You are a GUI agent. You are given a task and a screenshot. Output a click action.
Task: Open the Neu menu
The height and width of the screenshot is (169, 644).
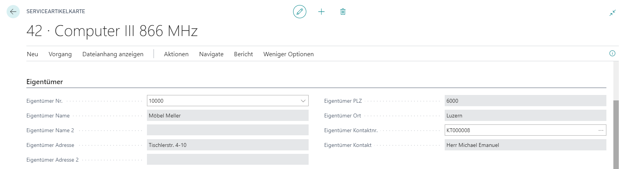(x=33, y=54)
